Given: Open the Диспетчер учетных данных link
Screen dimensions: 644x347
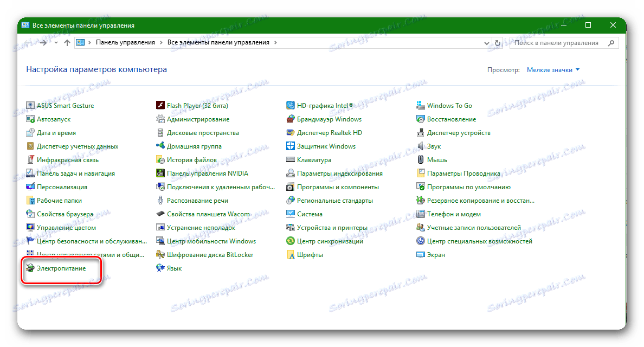Looking at the screenshot, I should click(78, 146).
